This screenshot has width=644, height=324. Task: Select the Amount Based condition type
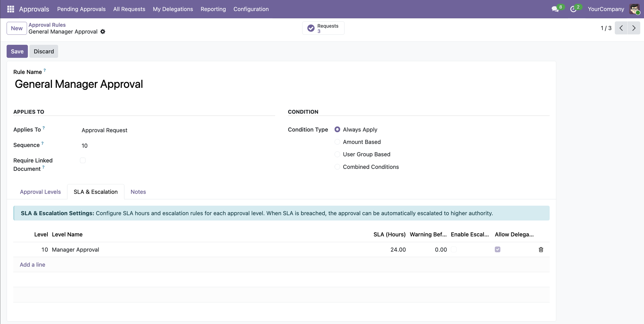tap(337, 142)
